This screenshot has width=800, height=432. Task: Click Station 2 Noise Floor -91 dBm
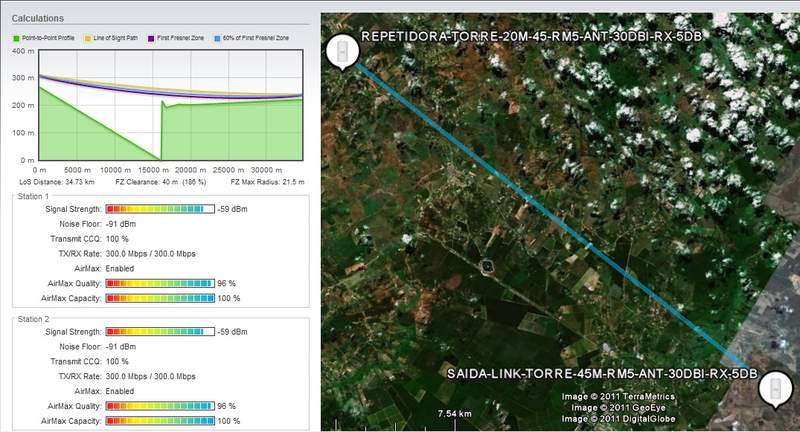click(x=121, y=346)
